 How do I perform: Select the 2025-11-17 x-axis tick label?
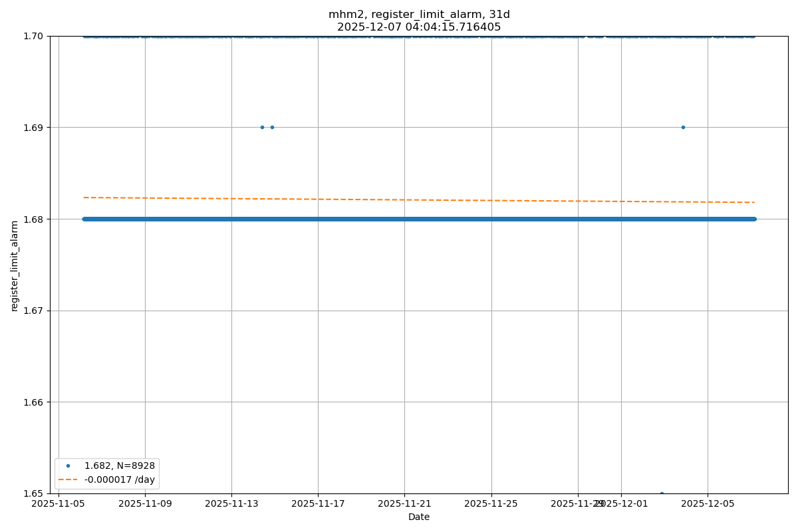(x=318, y=503)
